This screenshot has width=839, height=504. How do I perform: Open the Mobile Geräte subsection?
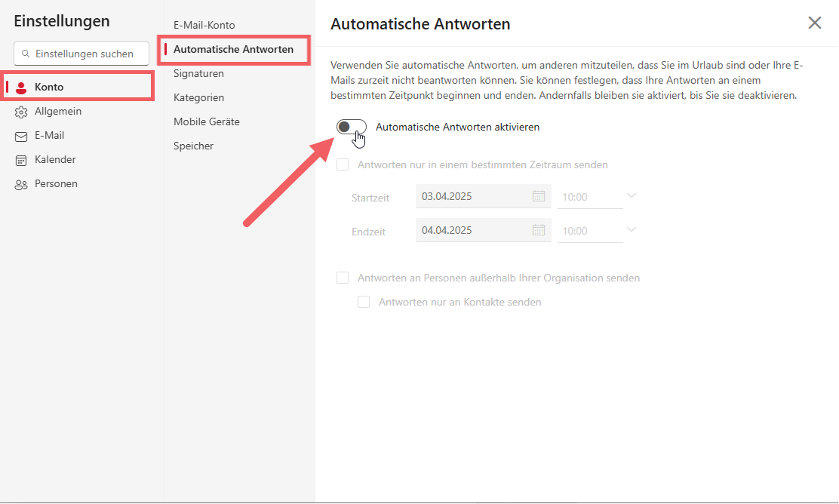207,121
